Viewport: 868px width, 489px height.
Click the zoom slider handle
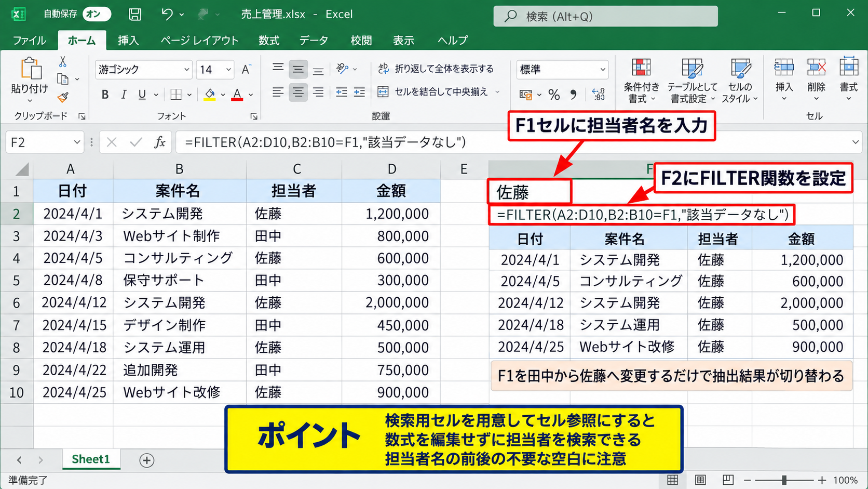[x=784, y=480]
